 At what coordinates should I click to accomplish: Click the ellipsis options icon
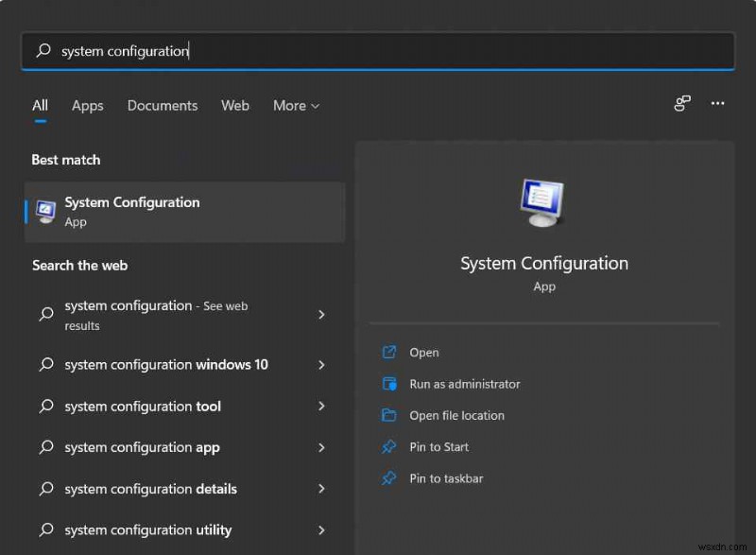point(716,104)
